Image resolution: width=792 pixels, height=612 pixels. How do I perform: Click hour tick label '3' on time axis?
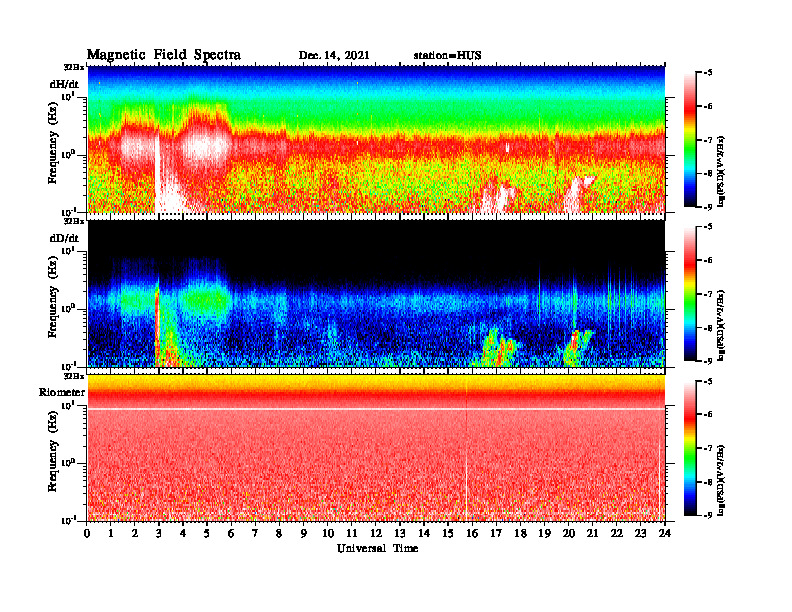(159, 534)
